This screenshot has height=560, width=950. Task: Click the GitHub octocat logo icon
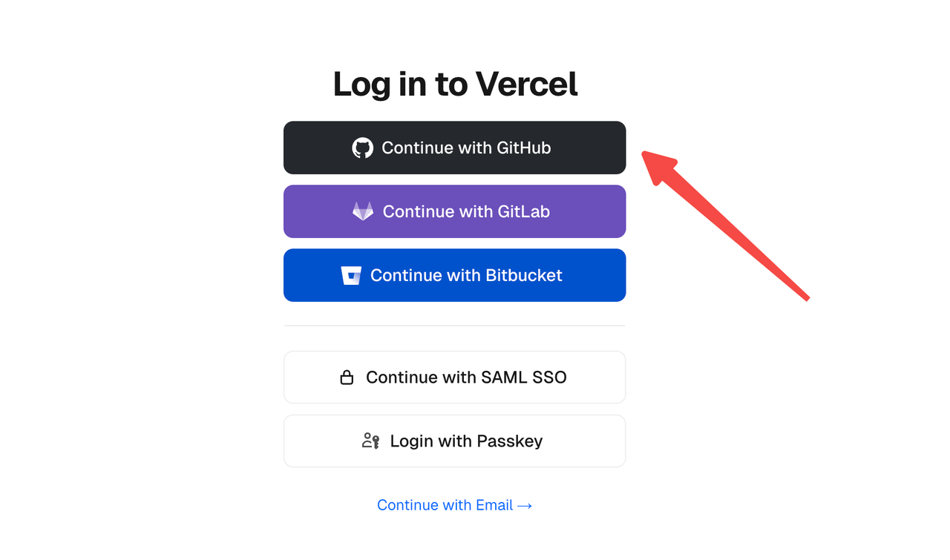[362, 148]
